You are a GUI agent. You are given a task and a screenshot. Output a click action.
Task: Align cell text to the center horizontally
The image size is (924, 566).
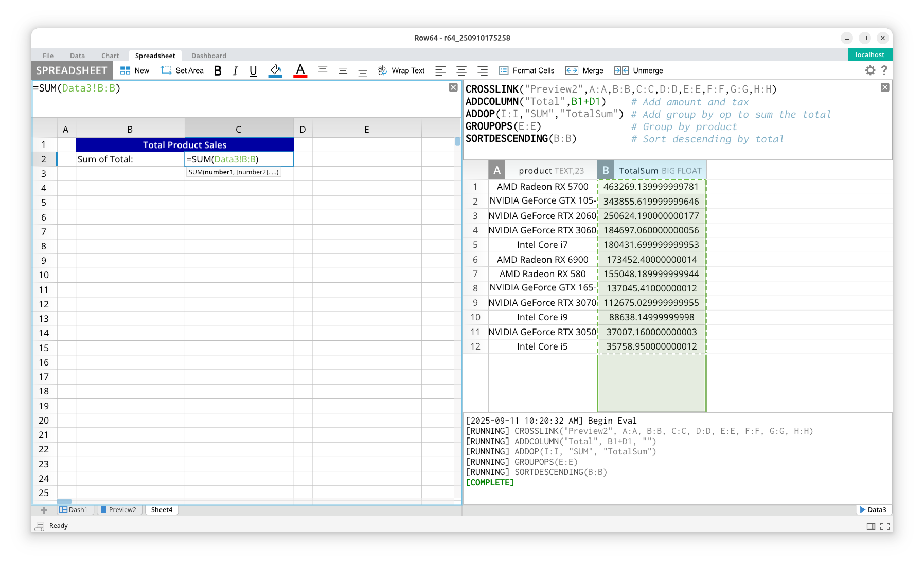461,71
